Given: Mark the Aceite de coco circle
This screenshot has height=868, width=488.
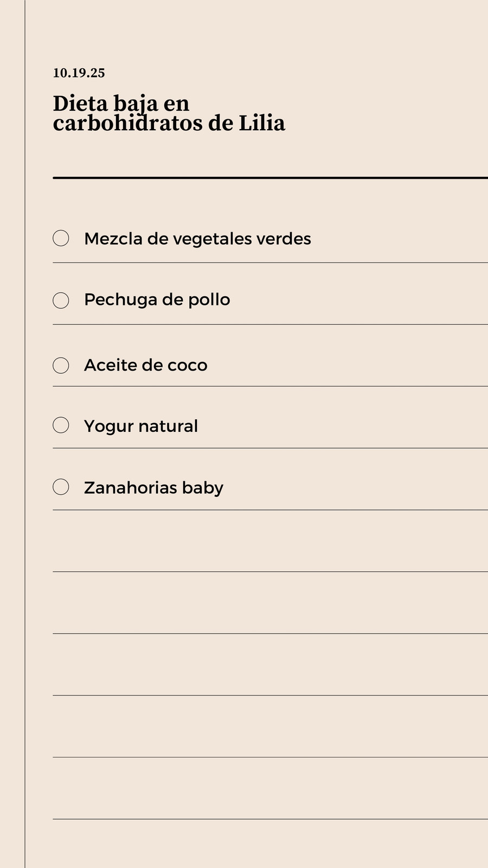Looking at the screenshot, I should (61, 365).
